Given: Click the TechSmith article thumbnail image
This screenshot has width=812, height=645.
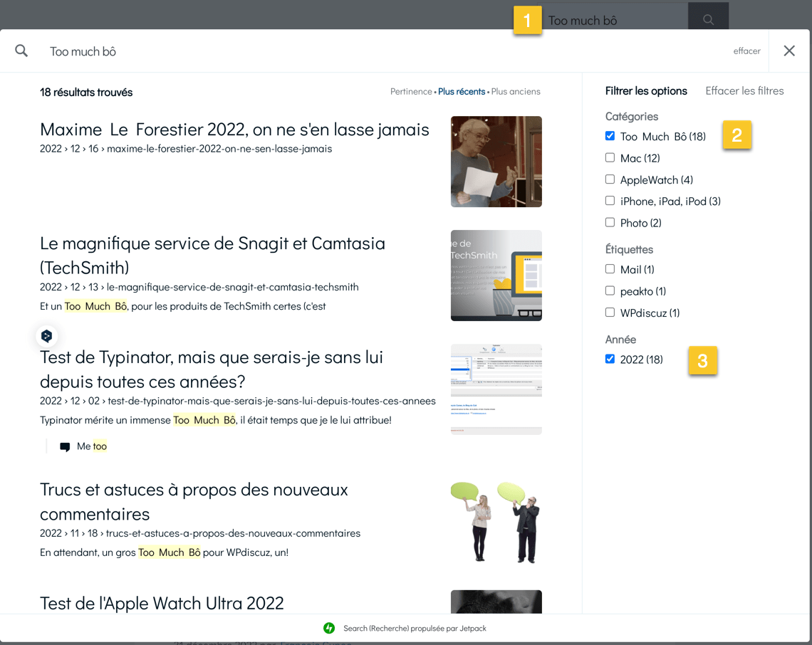Looking at the screenshot, I should coord(496,276).
